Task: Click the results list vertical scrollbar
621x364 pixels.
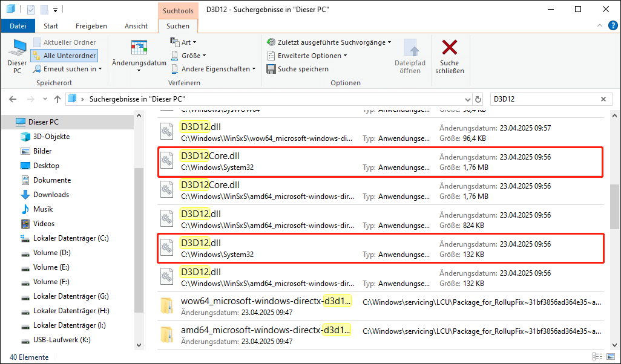Action: pyautogui.click(x=614, y=207)
